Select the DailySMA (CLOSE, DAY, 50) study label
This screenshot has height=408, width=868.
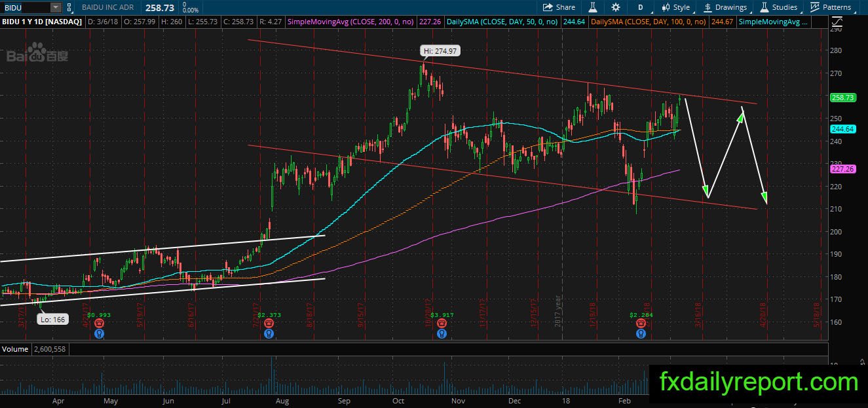[x=502, y=22]
